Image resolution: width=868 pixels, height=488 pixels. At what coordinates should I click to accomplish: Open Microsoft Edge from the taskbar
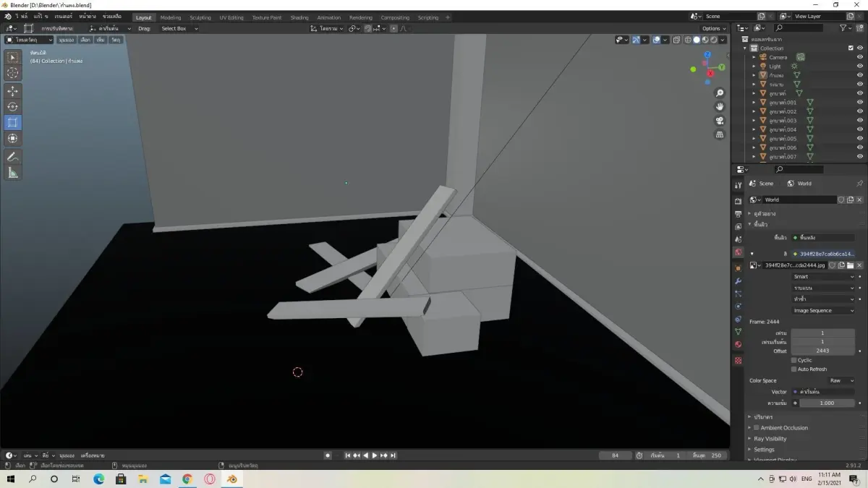pos(99,479)
